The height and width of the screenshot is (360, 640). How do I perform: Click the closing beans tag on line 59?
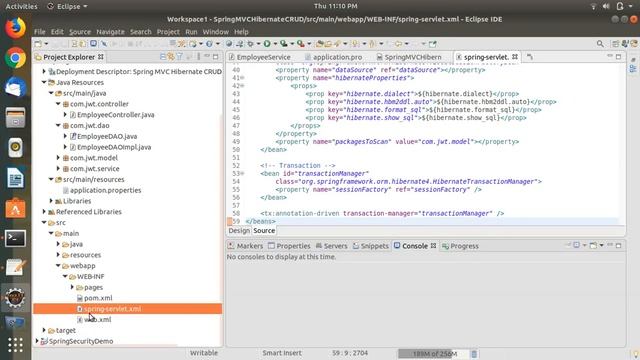tap(260, 221)
